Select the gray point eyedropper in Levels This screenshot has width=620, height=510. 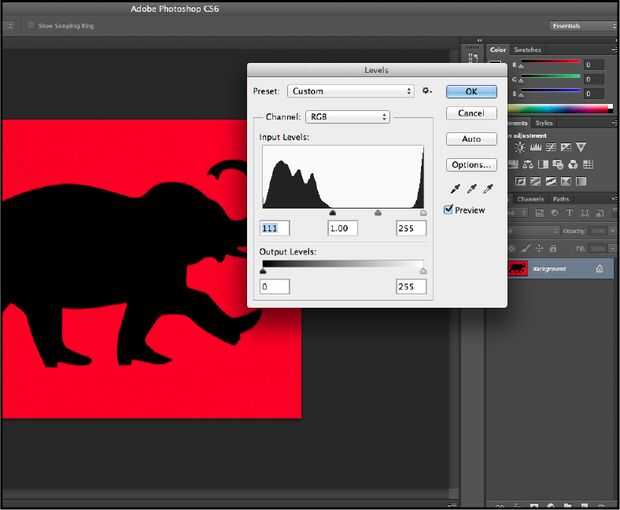pos(471,189)
